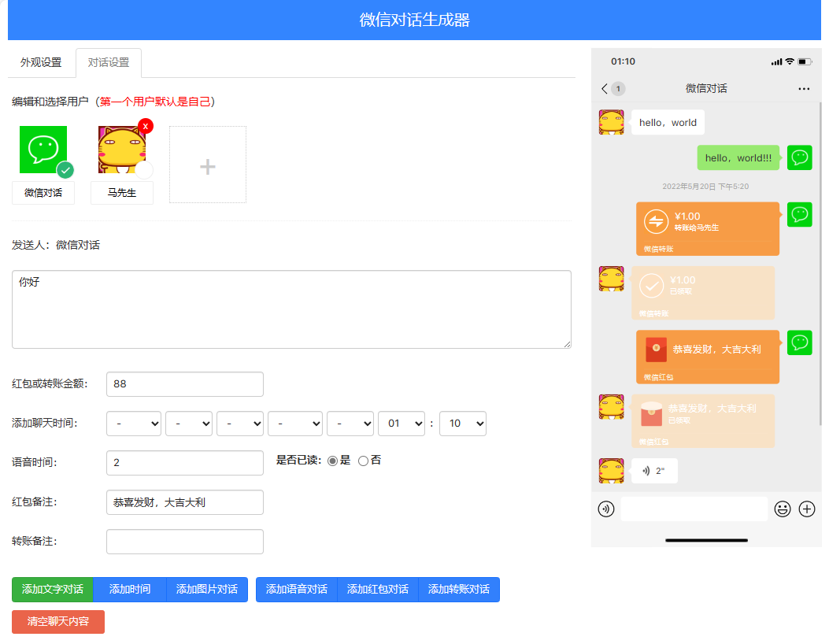Click the empty 转账备注 input field
This screenshot has width=829, height=644.
point(185,542)
